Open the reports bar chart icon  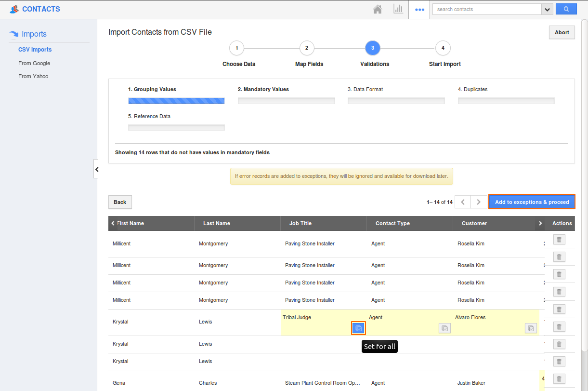(398, 9)
